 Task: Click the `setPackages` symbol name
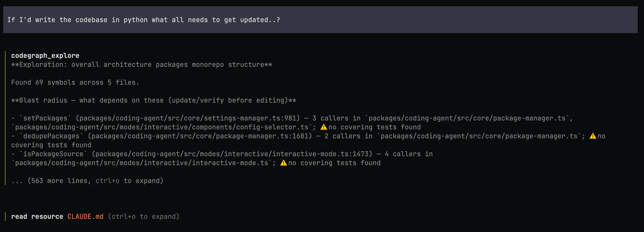click(45, 118)
